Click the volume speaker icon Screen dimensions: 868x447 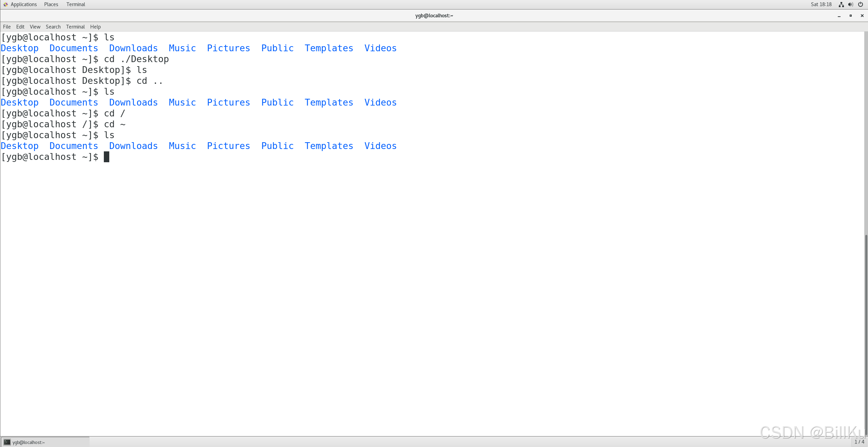pos(851,4)
